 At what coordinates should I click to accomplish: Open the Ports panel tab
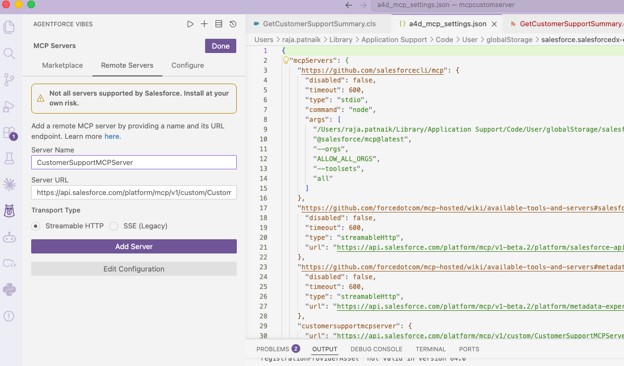(x=469, y=349)
